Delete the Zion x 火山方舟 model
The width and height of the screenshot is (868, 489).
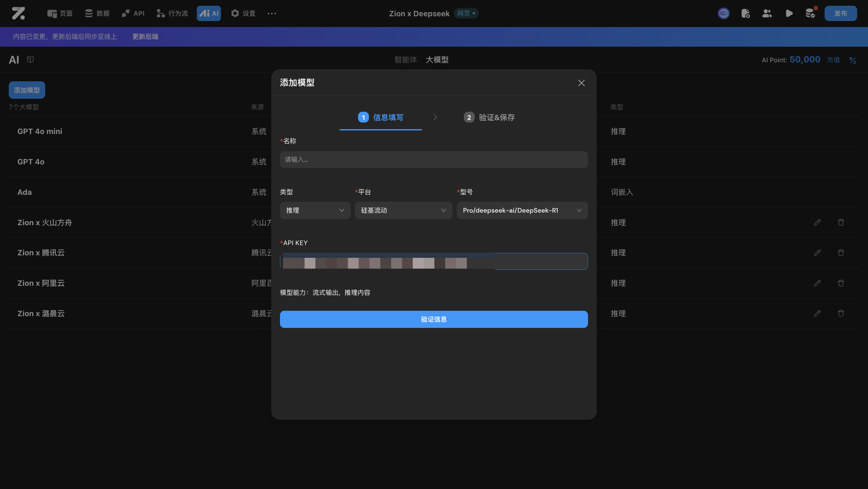click(x=841, y=223)
